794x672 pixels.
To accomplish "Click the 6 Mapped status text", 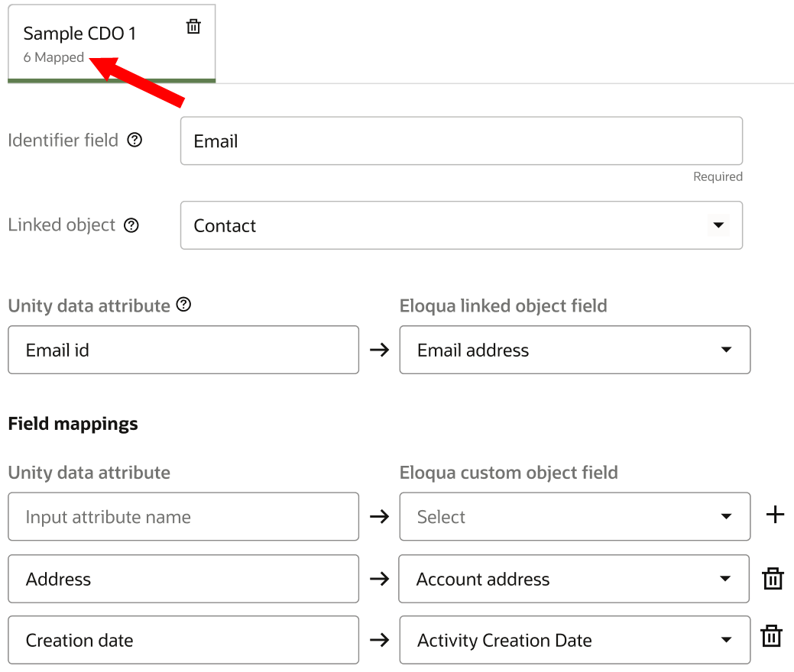I will (53, 58).
